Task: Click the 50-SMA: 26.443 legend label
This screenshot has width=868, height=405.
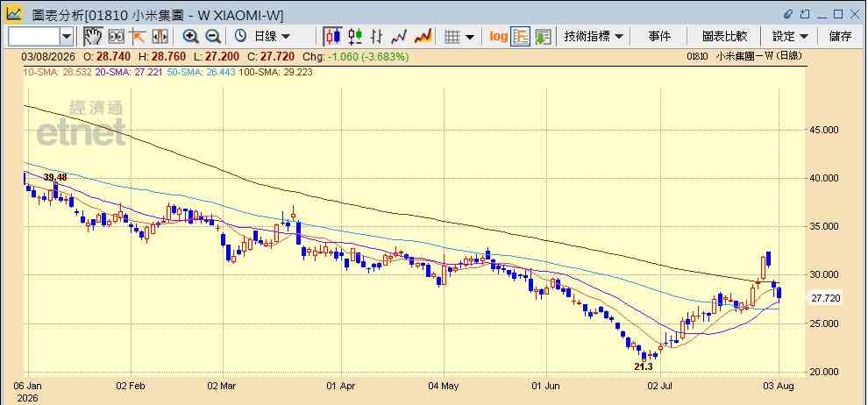Action: pos(200,72)
